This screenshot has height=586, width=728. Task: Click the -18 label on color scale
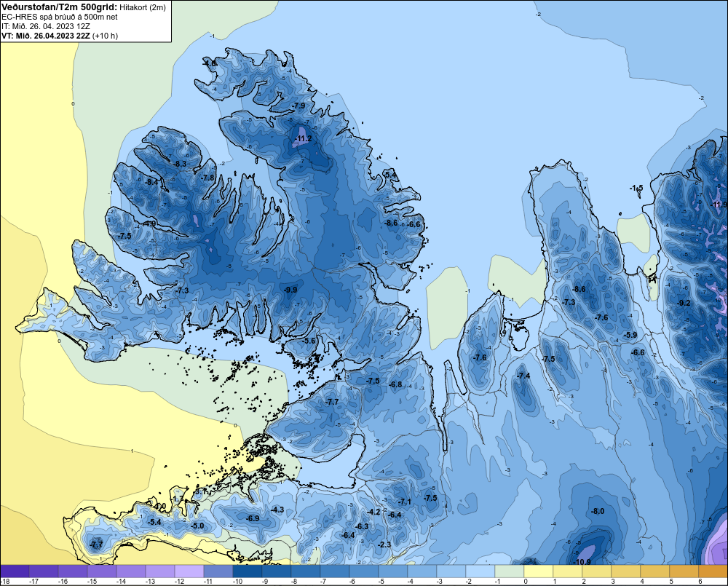click(5, 582)
